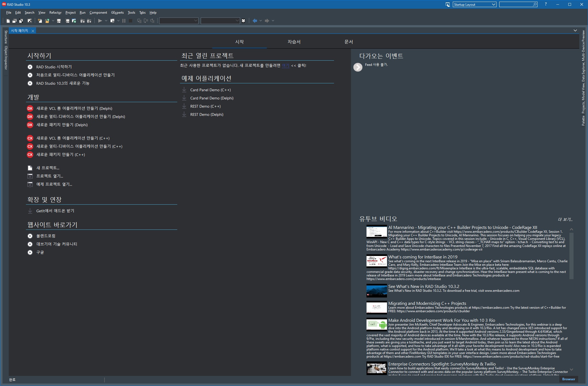Click the Save All toolbar icon
The image size is (588, 386).
[67, 21]
